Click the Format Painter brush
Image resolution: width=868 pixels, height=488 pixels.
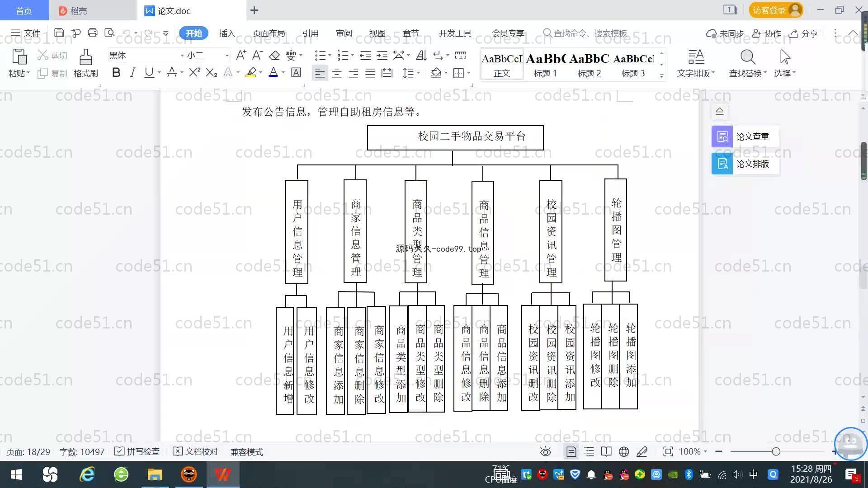(85, 57)
